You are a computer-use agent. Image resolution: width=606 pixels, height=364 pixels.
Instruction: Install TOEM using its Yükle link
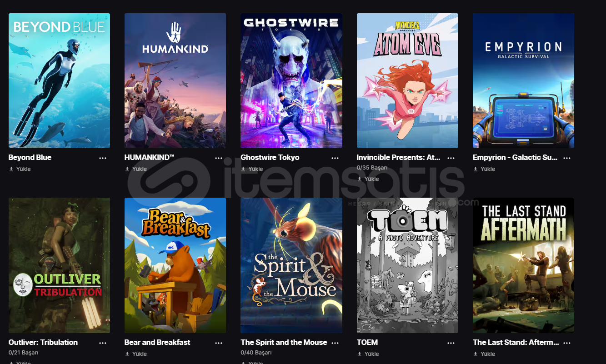pyautogui.click(x=368, y=354)
